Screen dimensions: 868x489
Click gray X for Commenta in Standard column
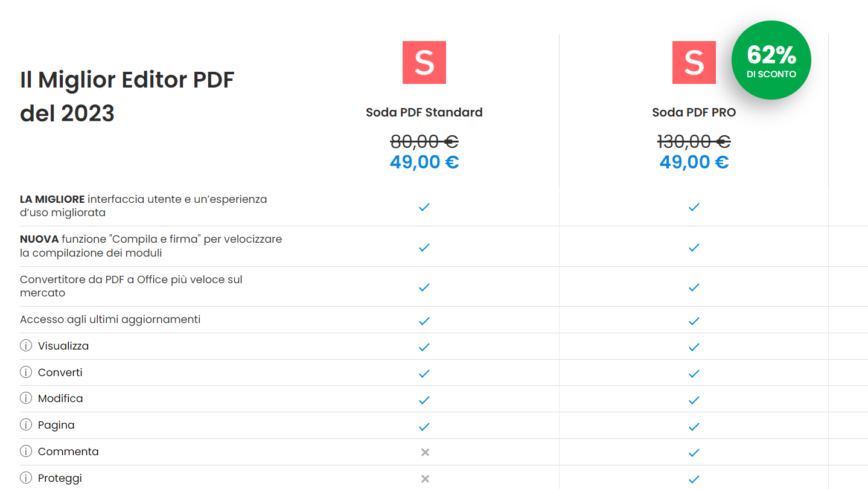(x=424, y=452)
